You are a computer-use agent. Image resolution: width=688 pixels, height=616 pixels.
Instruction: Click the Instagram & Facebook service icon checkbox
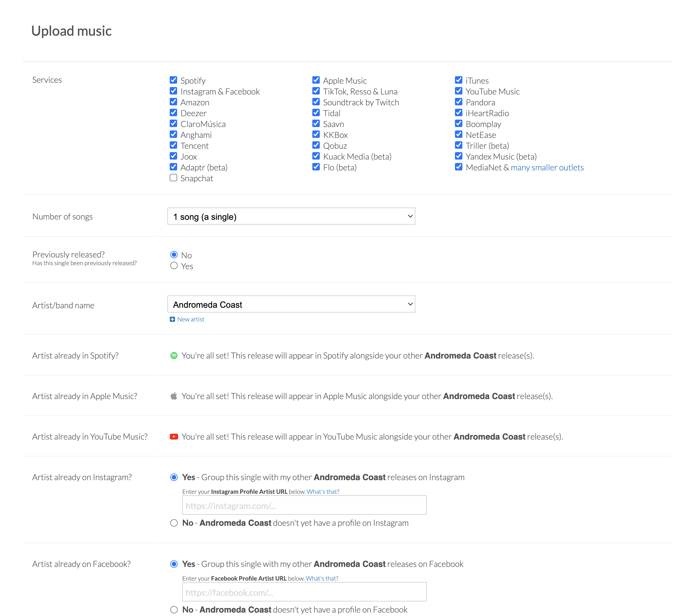(173, 91)
